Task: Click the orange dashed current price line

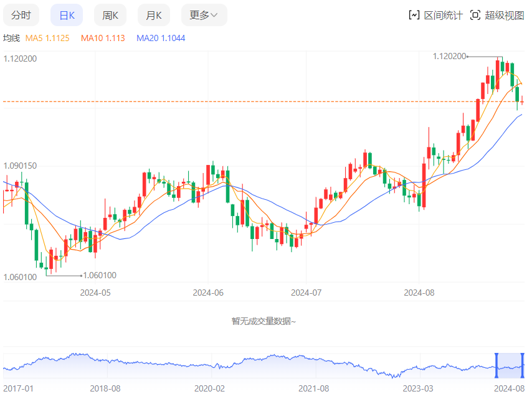Action: pos(264,101)
